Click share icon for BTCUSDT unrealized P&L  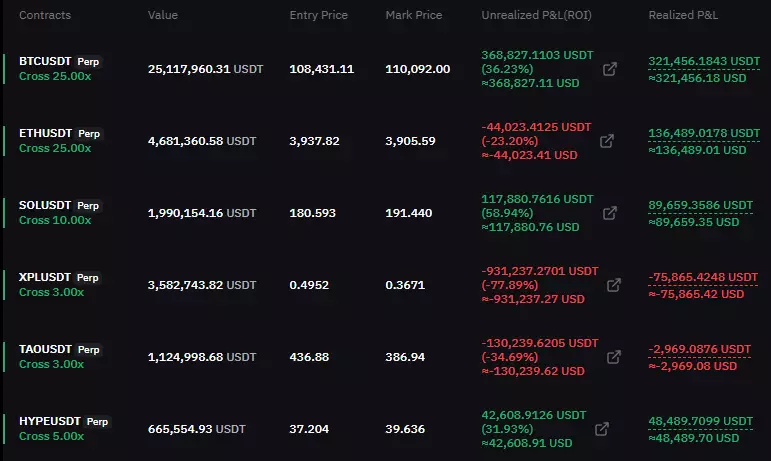click(x=609, y=70)
